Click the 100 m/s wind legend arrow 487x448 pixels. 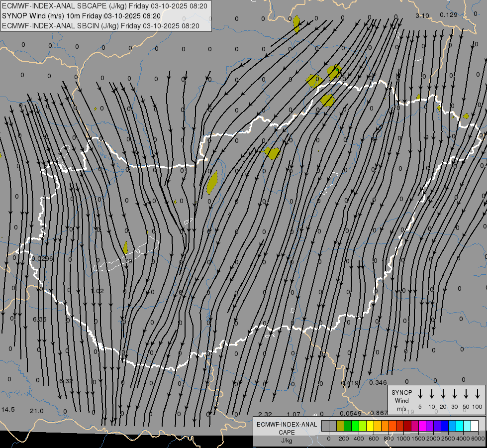[x=477, y=394]
